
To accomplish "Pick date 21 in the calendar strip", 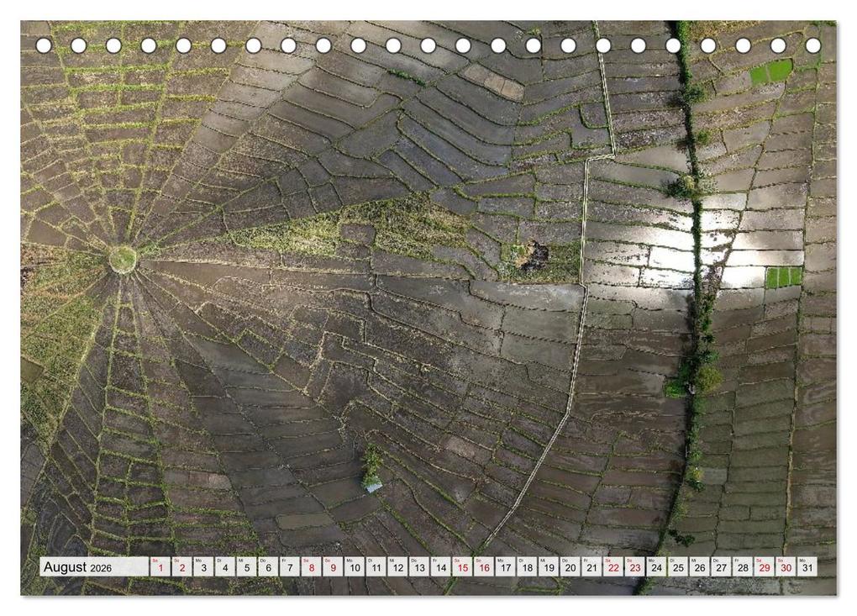I will pyautogui.click(x=591, y=567).
